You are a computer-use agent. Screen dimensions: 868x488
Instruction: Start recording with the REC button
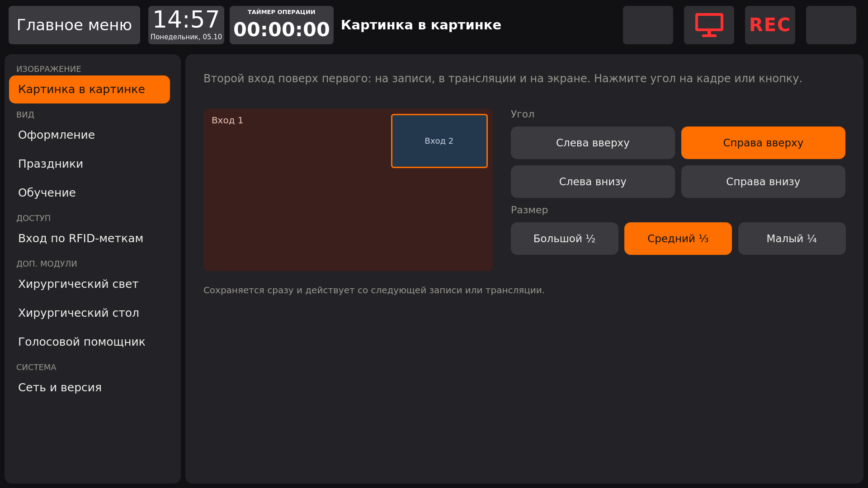(x=770, y=25)
